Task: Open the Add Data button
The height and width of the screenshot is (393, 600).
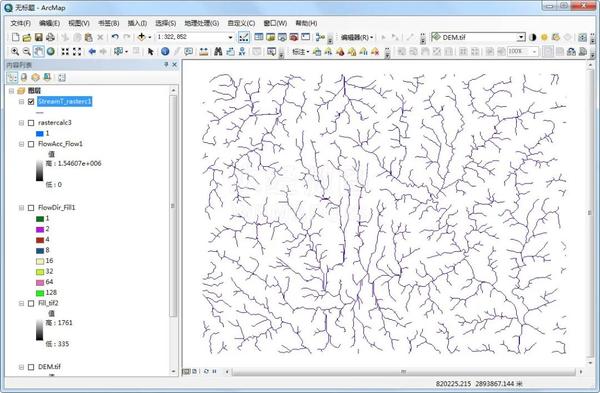Action: click(142, 37)
